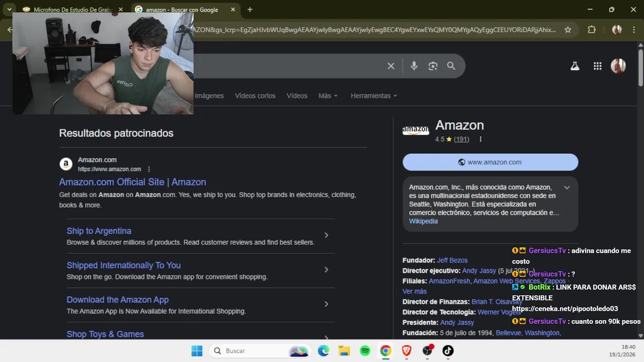Expand the Herramientas dropdown
The height and width of the screenshot is (362, 644).
(x=374, y=96)
